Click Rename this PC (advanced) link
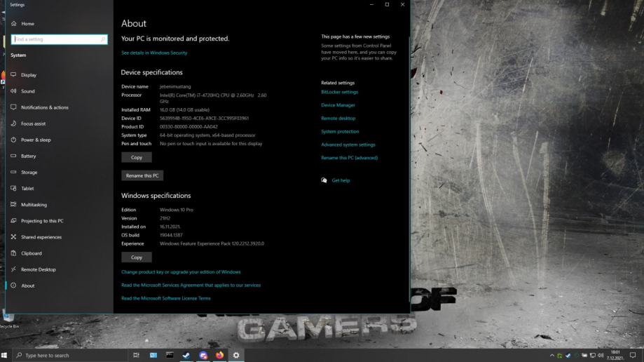This screenshot has width=644, height=362. (349, 158)
